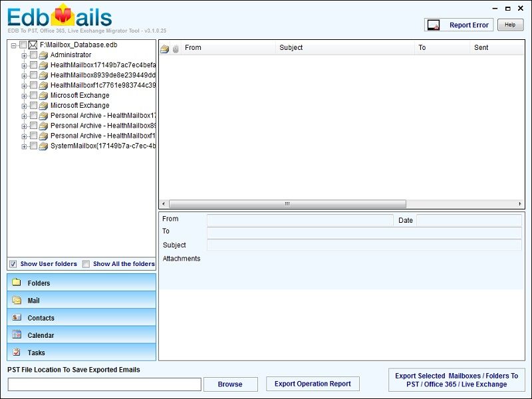Click the Report Error screenshot icon
532x399 pixels.
pos(434,25)
